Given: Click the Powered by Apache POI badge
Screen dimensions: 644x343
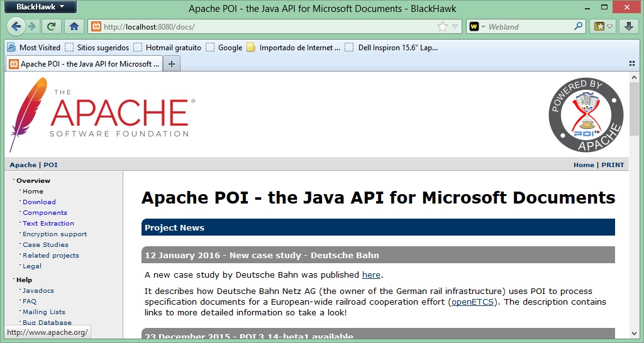Looking at the screenshot, I should pyautogui.click(x=586, y=115).
